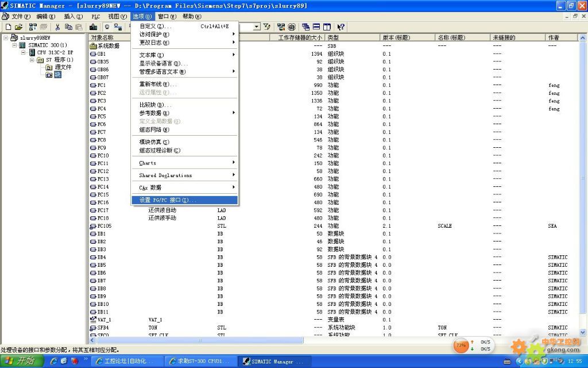Open the PLC menu
Viewport: 588px width, 368px height.
click(x=96, y=17)
